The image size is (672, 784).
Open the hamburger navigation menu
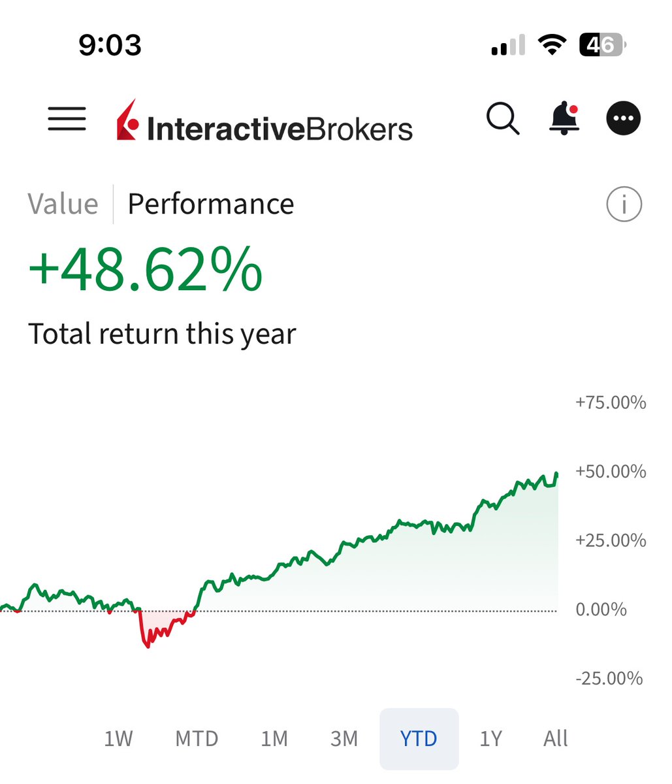[x=67, y=120]
